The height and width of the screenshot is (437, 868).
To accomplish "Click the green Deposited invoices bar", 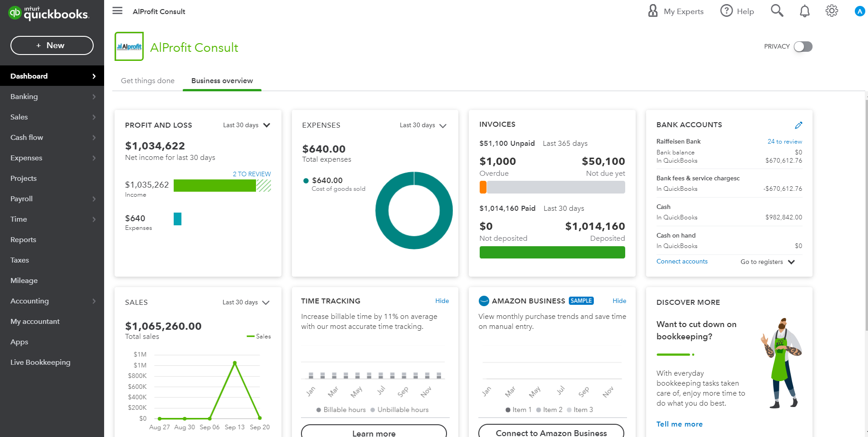I will tap(552, 253).
